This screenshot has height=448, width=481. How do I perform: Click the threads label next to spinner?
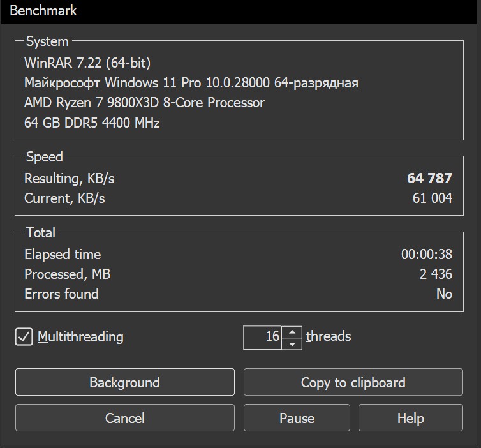point(329,336)
